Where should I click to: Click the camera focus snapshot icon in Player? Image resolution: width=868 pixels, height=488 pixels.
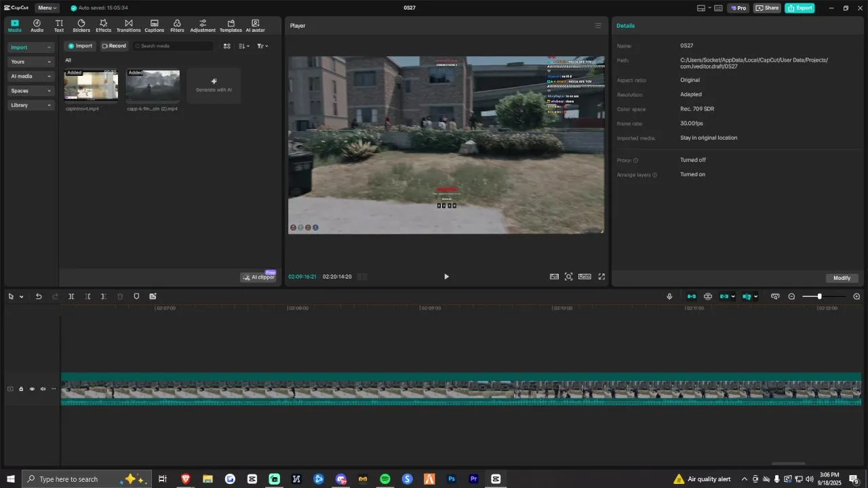click(569, 277)
